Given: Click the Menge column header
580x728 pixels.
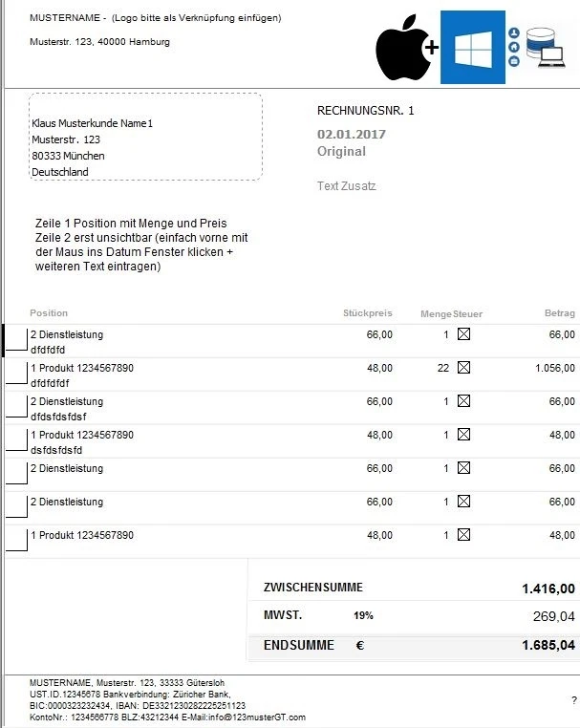Looking at the screenshot, I should [x=436, y=314].
